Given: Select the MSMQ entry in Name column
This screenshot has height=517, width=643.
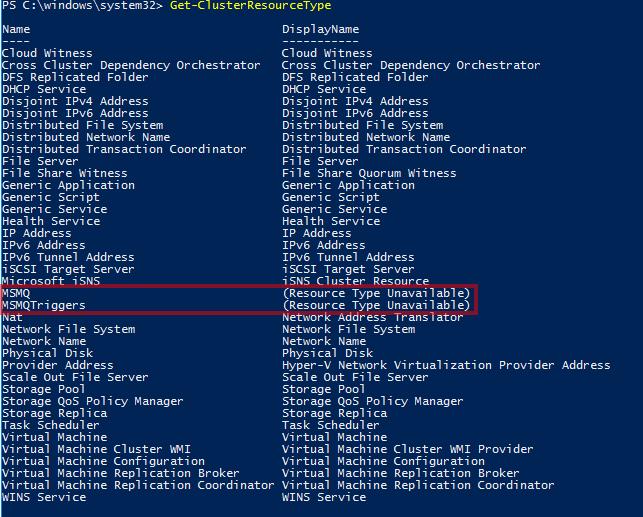Looking at the screenshot, I should [x=16, y=293].
